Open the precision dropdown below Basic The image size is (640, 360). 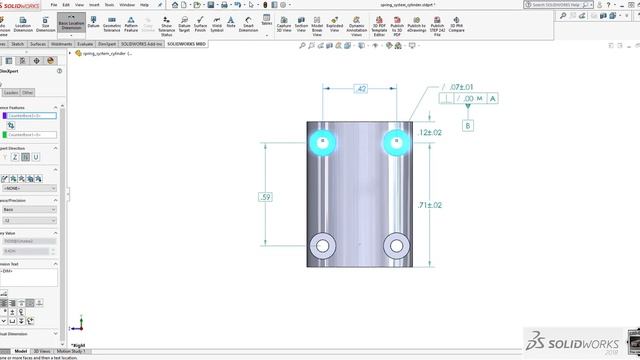coord(29,220)
